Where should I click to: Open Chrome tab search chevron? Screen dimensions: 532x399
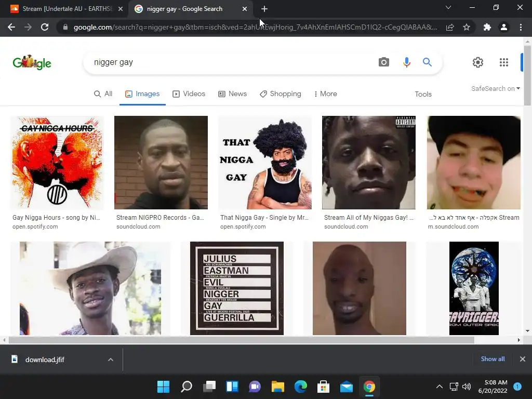(x=448, y=7)
